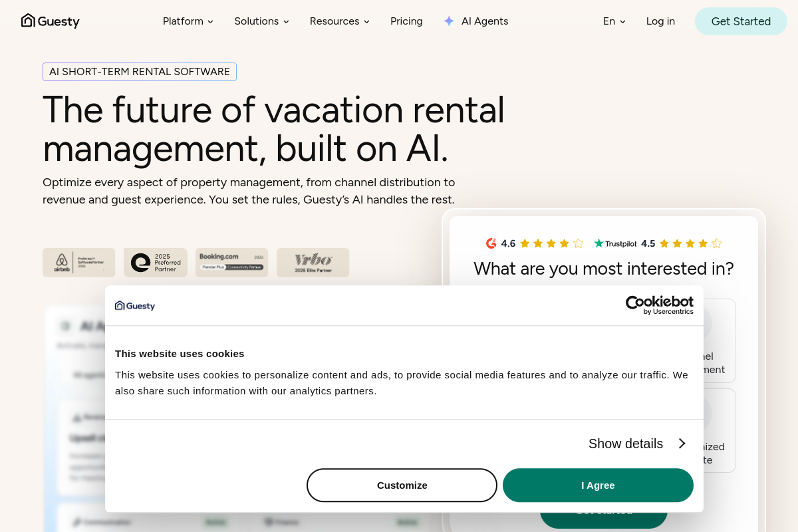Screen dimensions: 798x532
Task: Click the Airbnb Preferred Software Partner badge
Action: (78, 263)
